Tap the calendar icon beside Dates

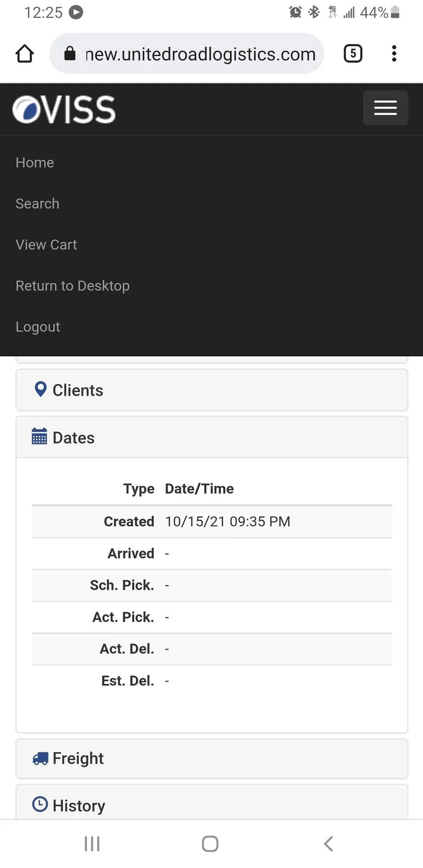point(39,436)
